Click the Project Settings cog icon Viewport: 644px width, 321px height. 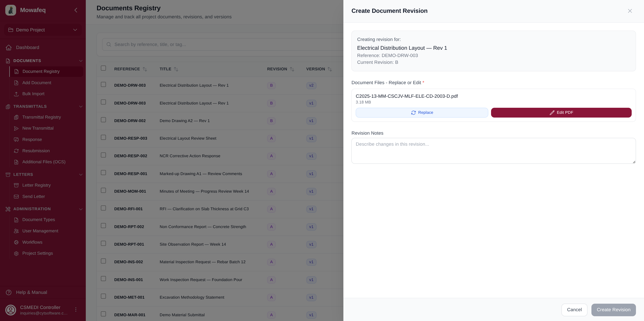coord(16,253)
